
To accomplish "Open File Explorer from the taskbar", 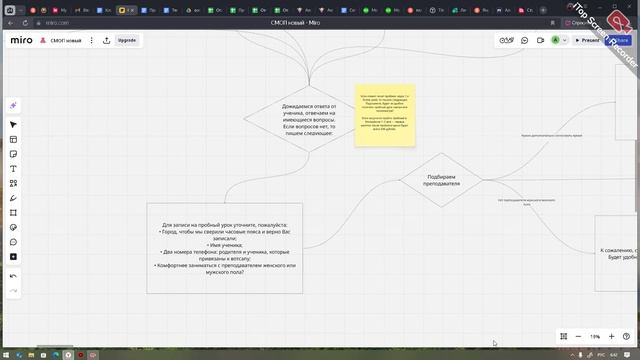I will coord(31,355).
